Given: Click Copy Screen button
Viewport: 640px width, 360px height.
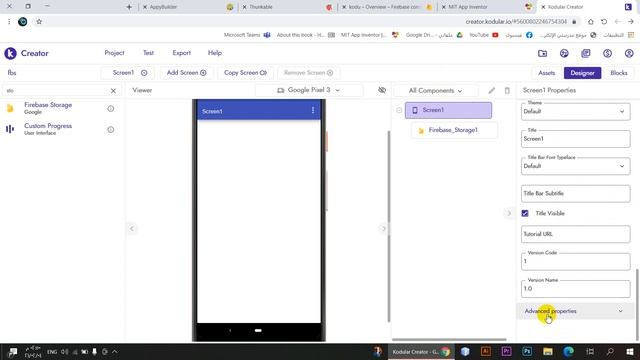Looking at the screenshot, I should point(245,73).
